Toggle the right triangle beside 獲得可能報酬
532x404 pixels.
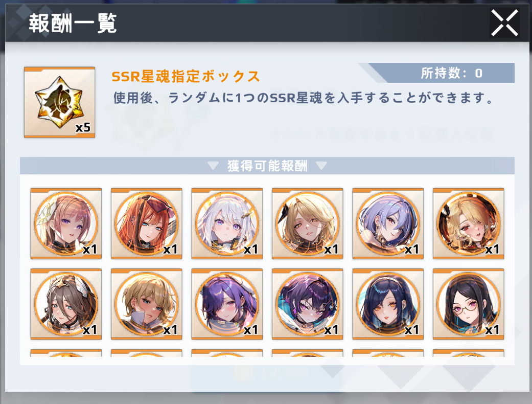pos(321,166)
